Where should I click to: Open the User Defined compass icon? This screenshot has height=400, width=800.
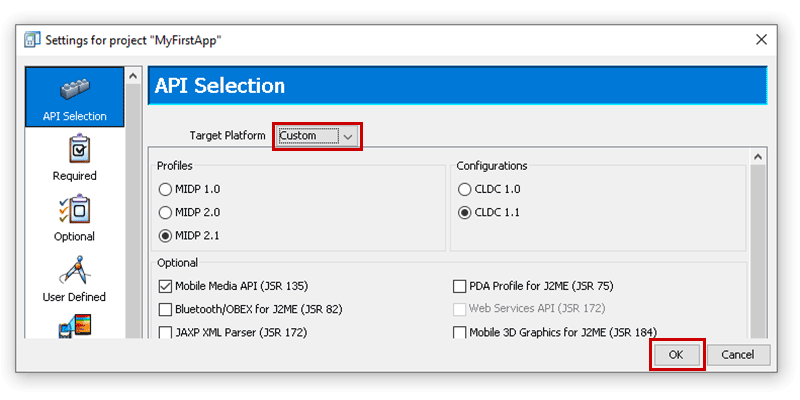tap(74, 269)
